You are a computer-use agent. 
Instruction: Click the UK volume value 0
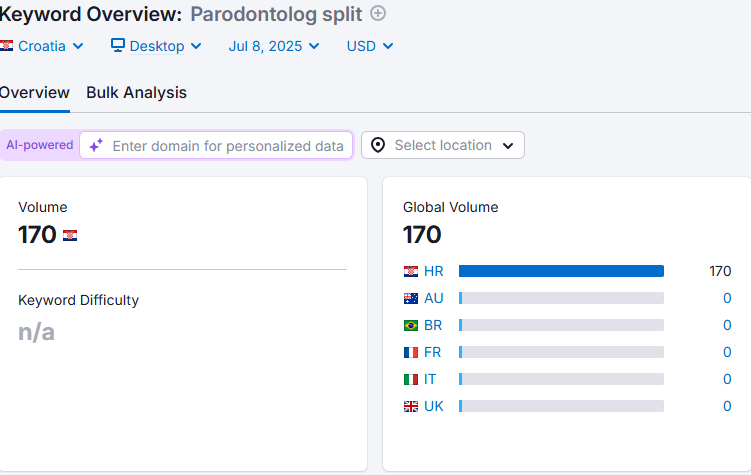[x=727, y=406]
